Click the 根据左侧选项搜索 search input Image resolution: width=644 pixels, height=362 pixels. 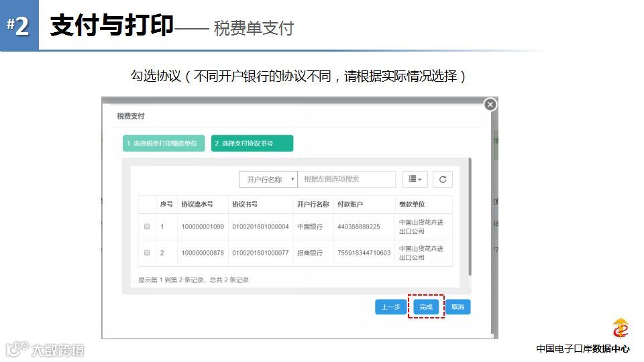point(347,180)
